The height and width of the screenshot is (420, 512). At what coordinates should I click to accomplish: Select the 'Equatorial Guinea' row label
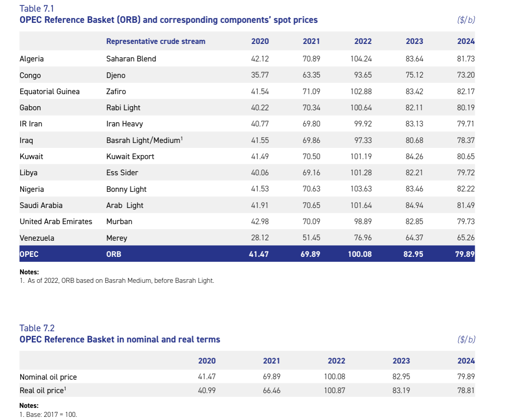click(x=50, y=91)
